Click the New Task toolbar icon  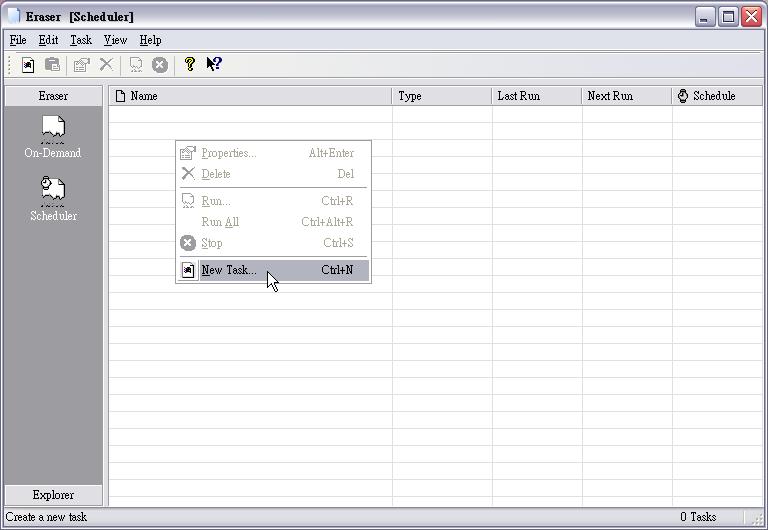[x=28, y=65]
